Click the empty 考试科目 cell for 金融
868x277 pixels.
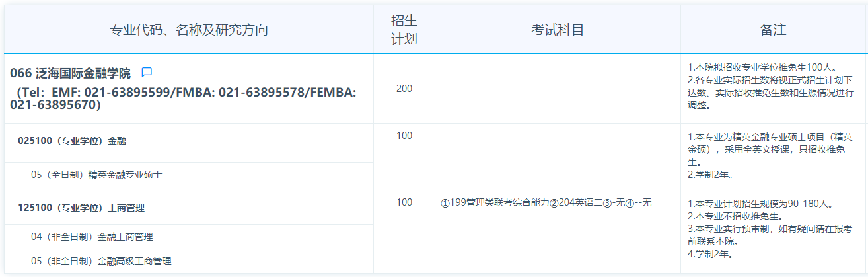(x=558, y=157)
